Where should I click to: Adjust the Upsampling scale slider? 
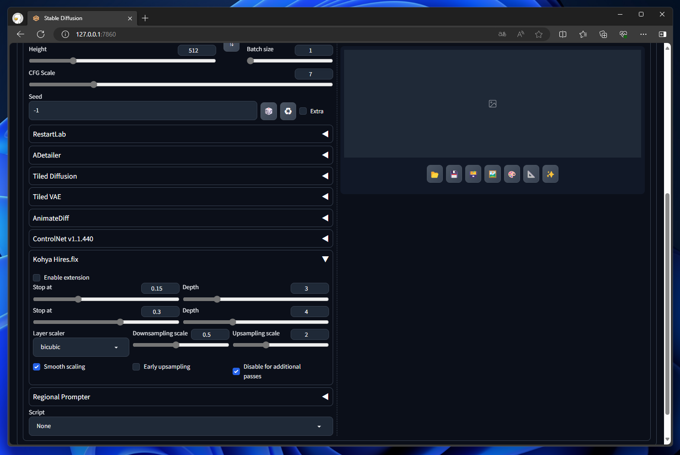point(281,345)
